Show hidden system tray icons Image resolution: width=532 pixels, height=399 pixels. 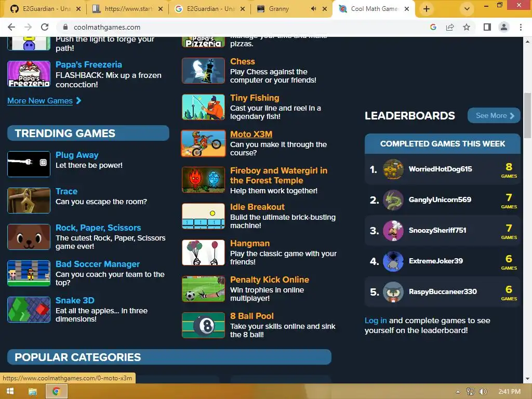coord(458,392)
